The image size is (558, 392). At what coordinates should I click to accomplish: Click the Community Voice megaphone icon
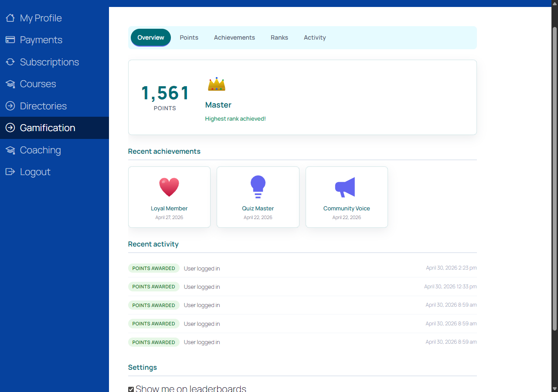[x=345, y=187]
